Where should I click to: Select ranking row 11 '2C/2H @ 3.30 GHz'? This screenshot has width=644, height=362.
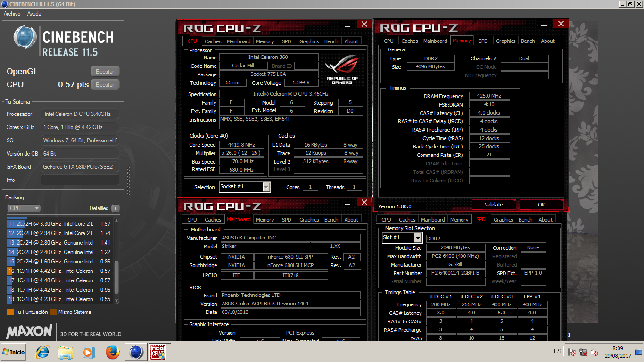(59, 224)
